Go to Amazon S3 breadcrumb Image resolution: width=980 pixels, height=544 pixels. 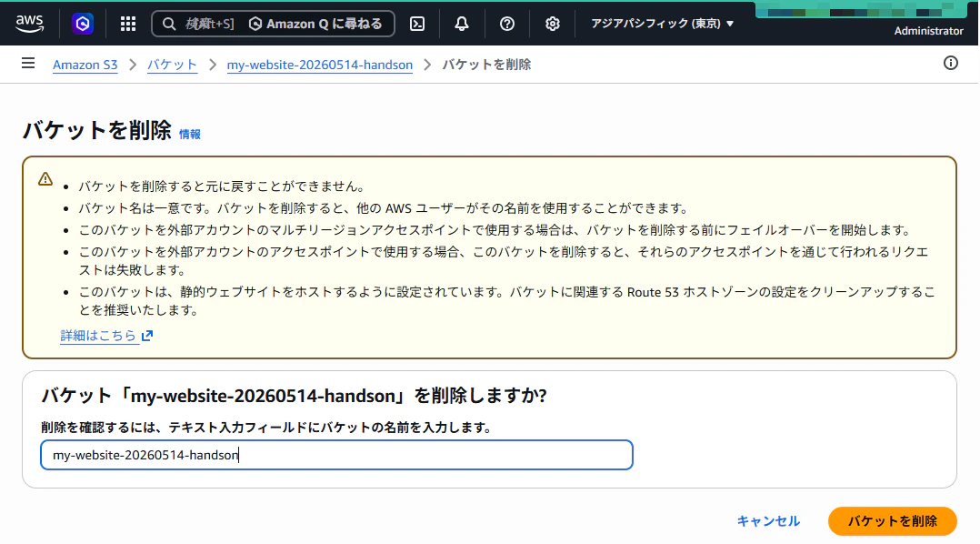(x=85, y=65)
